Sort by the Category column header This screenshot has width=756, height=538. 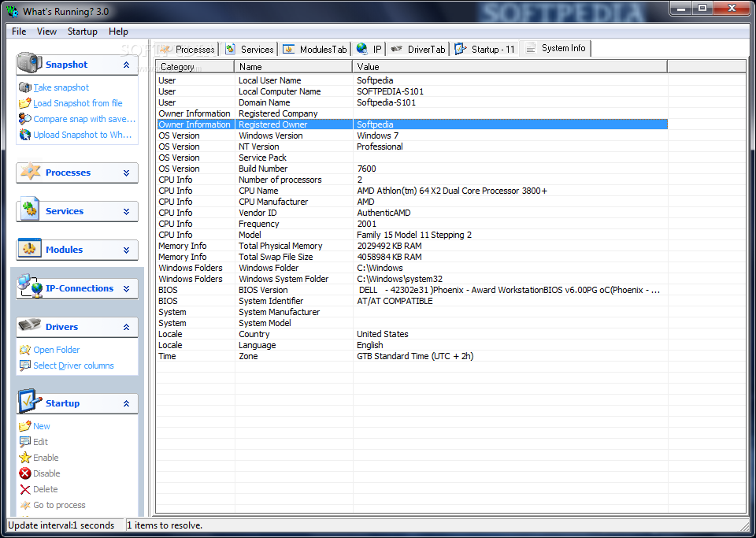pos(195,67)
